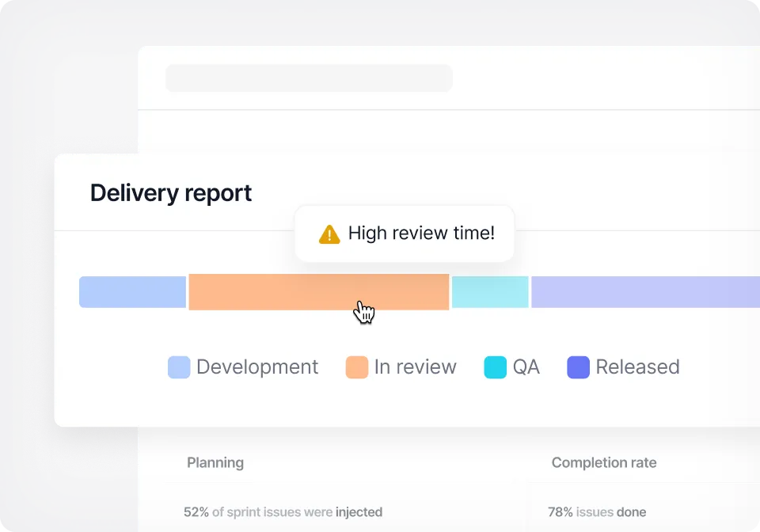Click the search field at the top
Screen dimensions: 760x532
point(309,78)
